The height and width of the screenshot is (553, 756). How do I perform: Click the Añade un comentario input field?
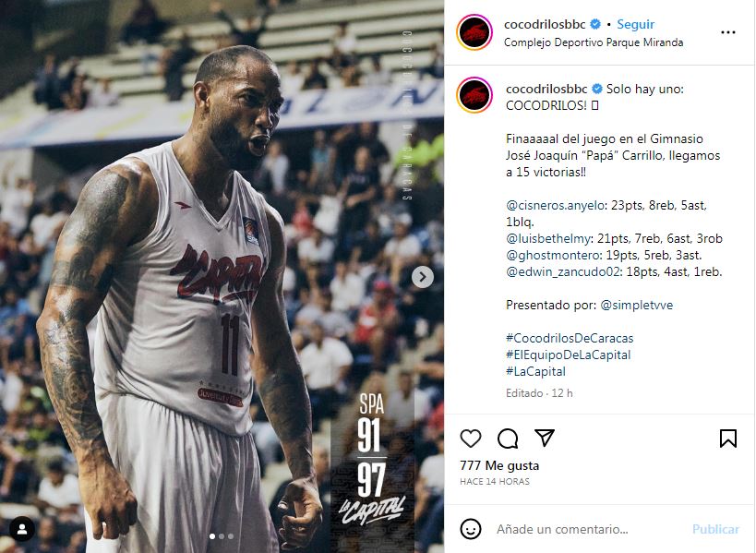click(591, 529)
